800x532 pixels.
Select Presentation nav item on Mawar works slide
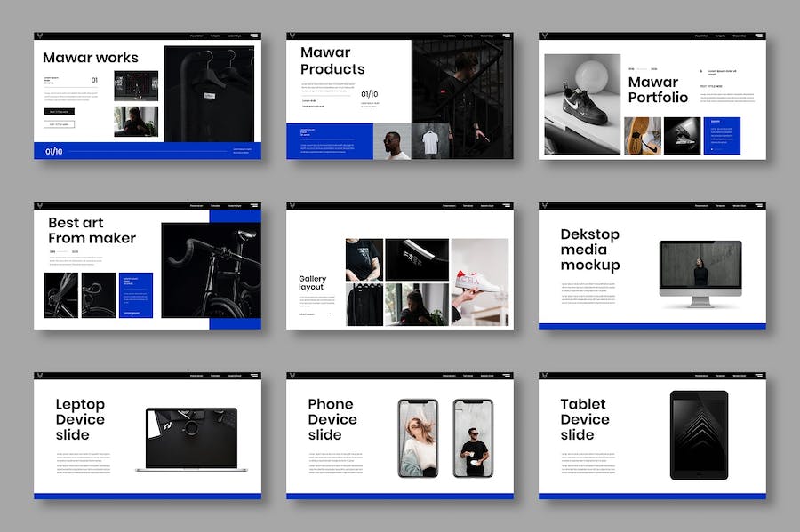pyautogui.click(x=196, y=36)
